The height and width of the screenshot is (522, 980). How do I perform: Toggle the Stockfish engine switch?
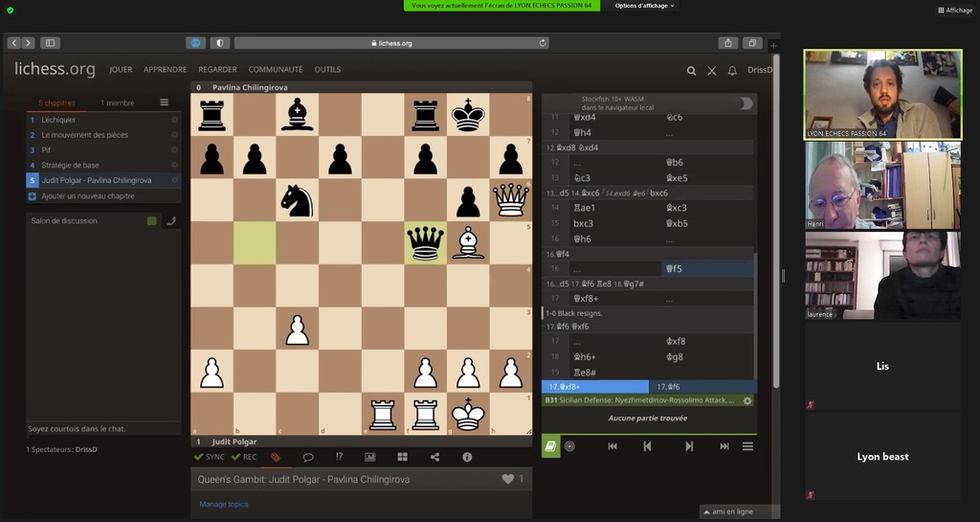tap(744, 103)
